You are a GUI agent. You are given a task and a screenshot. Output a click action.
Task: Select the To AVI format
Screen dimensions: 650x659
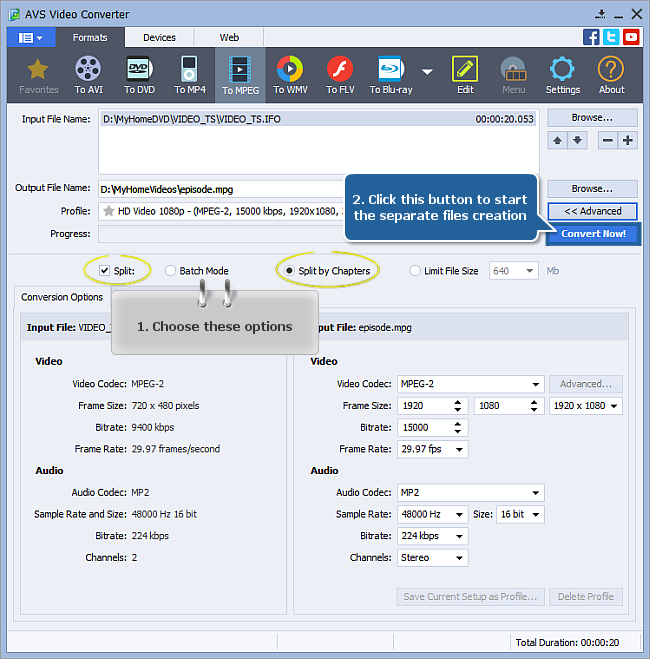88,76
